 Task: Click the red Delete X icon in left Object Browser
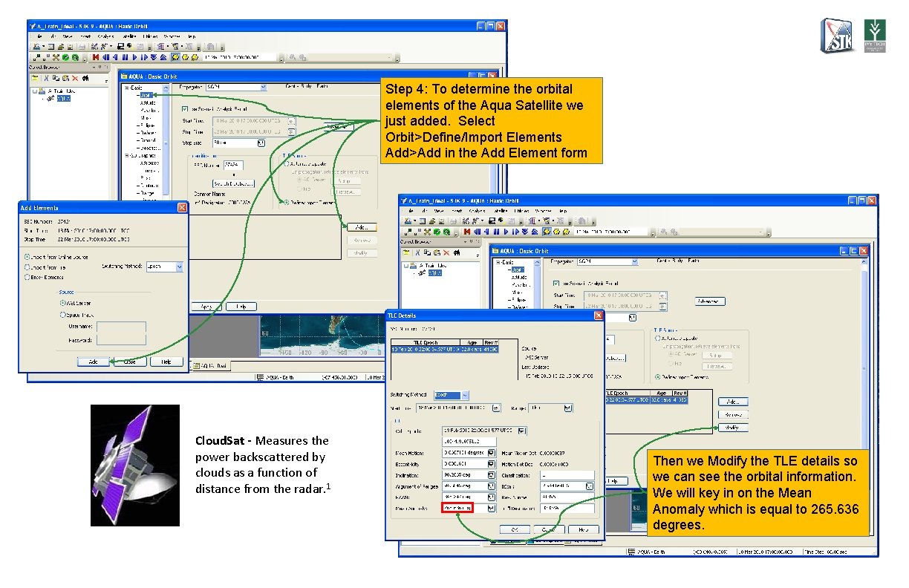75,78
